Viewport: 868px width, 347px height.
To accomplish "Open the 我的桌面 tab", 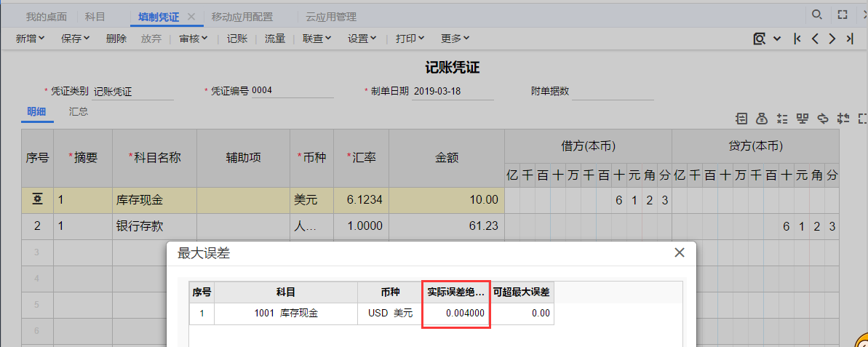I will coord(46,16).
